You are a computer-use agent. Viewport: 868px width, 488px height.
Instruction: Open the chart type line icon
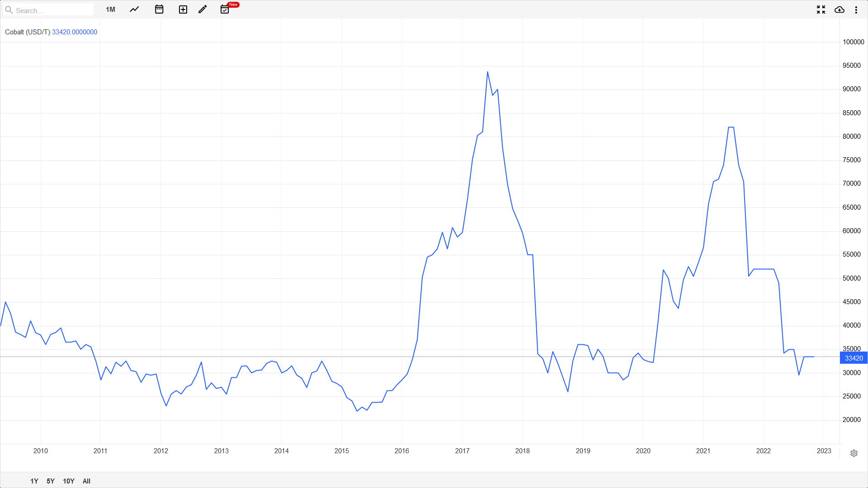click(x=134, y=9)
